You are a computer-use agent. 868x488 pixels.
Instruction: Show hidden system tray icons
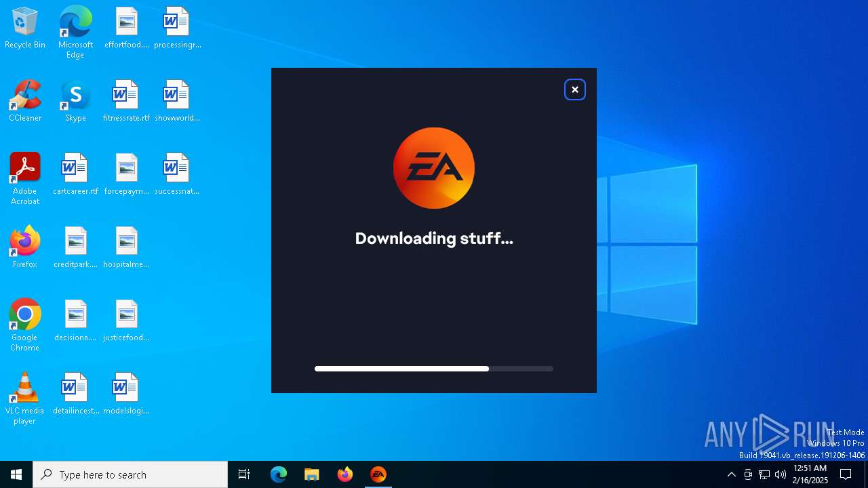(732, 474)
